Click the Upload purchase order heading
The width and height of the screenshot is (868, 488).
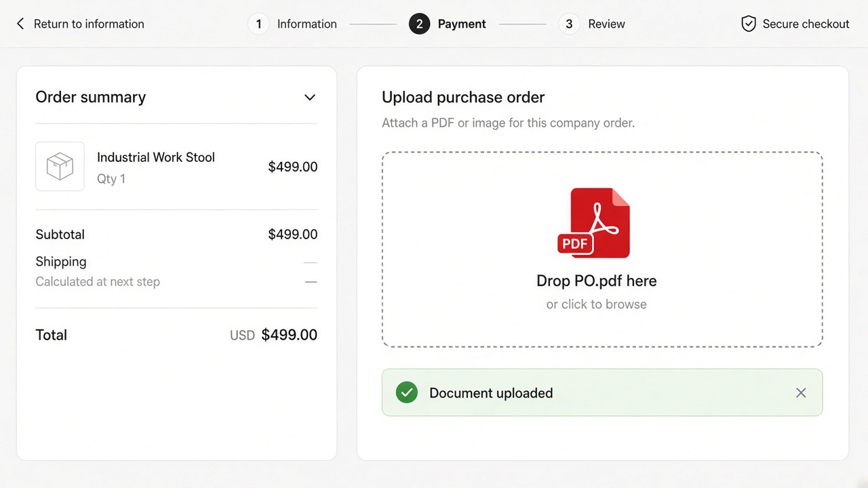click(x=463, y=97)
